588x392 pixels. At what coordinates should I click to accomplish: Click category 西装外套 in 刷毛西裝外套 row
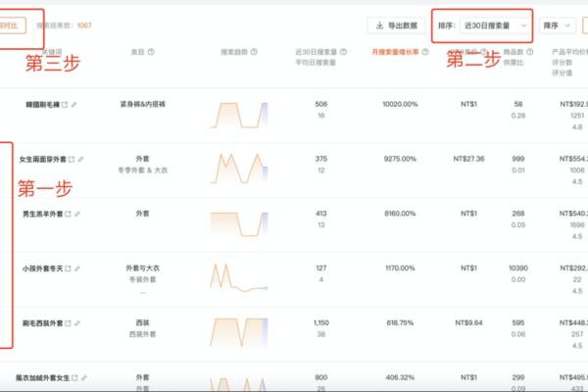click(x=142, y=334)
